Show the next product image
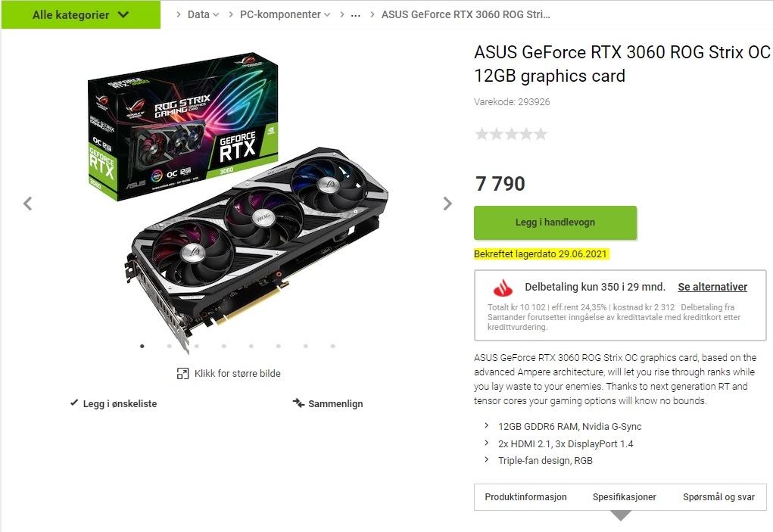Screen dimensions: 773x532 (447, 204)
